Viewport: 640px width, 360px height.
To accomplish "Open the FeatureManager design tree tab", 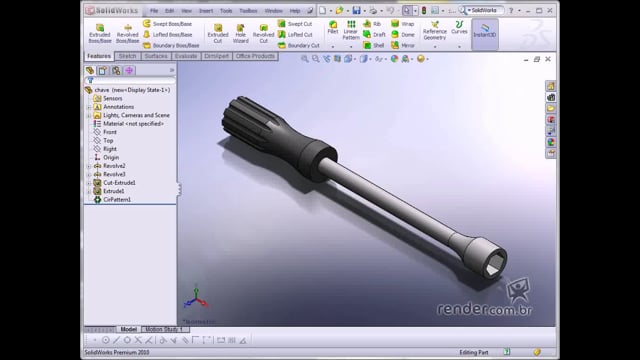I will (x=90, y=70).
